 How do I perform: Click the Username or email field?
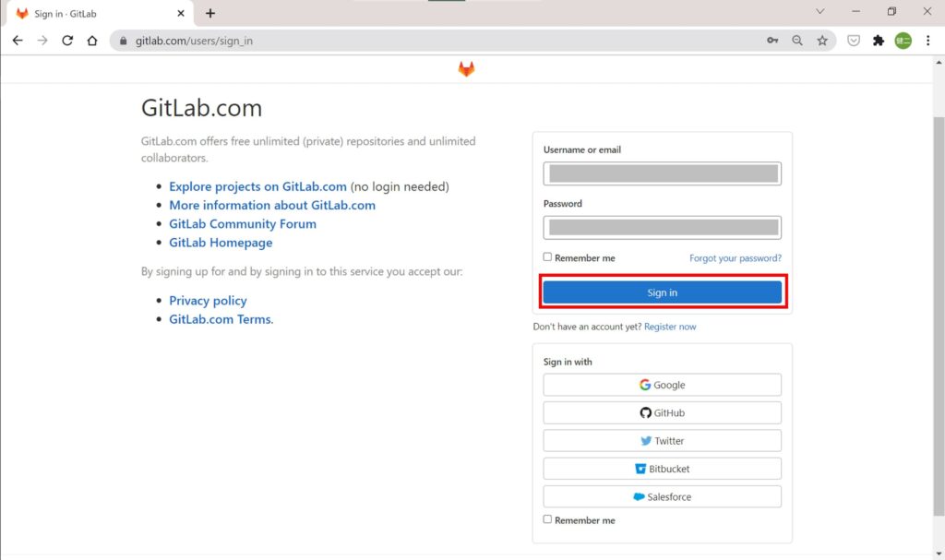click(662, 173)
